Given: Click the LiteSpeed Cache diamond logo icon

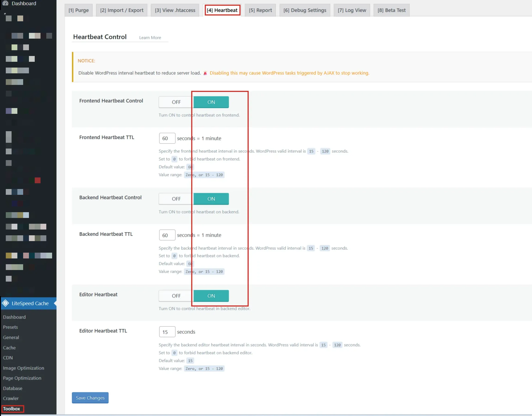Looking at the screenshot, I should [5, 303].
